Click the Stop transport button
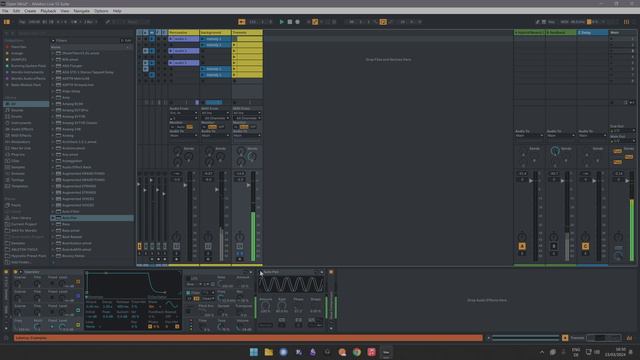The image size is (640, 360). [x=289, y=22]
